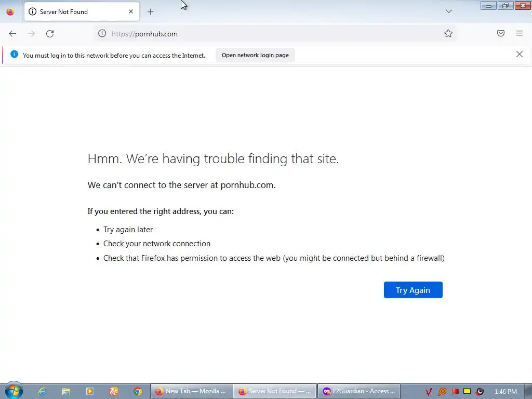Open a new tab with plus button
The image size is (532, 399).
(x=150, y=12)
